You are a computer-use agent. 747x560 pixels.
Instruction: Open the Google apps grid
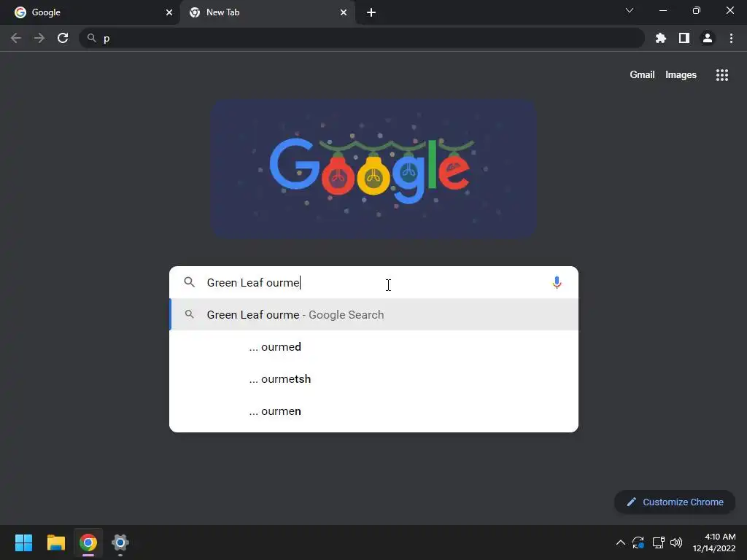pos(722,75)
